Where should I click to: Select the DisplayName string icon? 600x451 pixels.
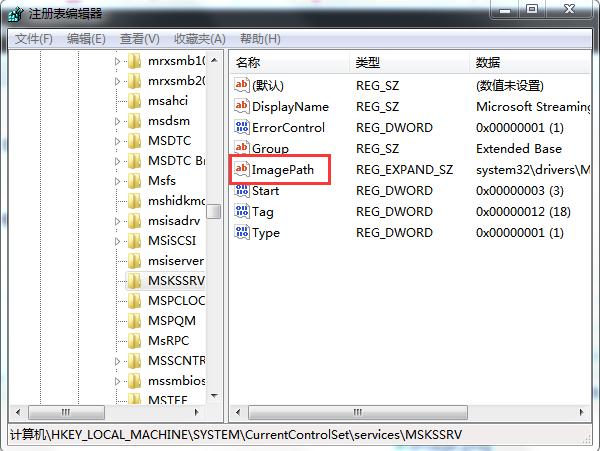[x=241, y=106]
